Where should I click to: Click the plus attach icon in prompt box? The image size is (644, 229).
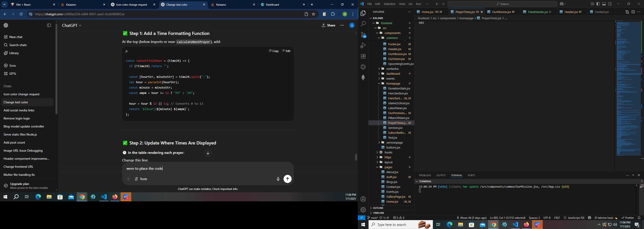coord(128,179)
